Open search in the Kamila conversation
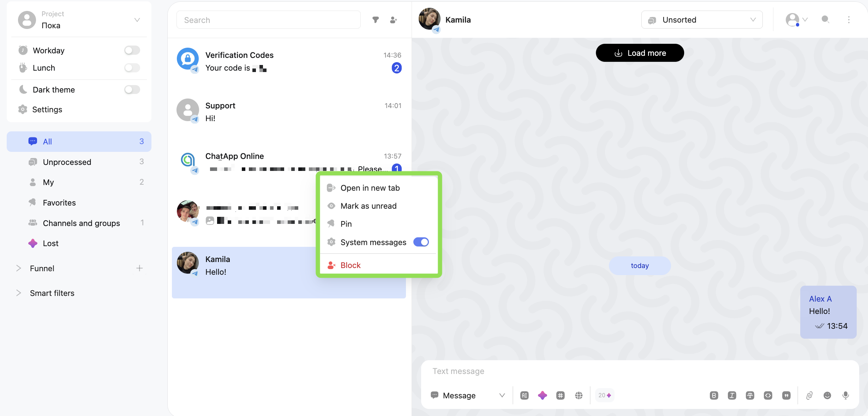Image resolution: width=868 pixels, height=416 pixels. 825,19
